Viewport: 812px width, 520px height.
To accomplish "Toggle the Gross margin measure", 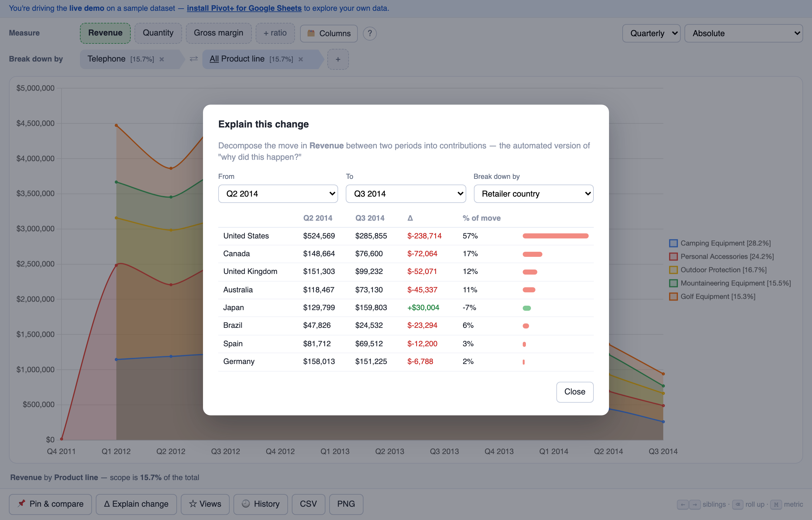I will [x=219, y=33].
